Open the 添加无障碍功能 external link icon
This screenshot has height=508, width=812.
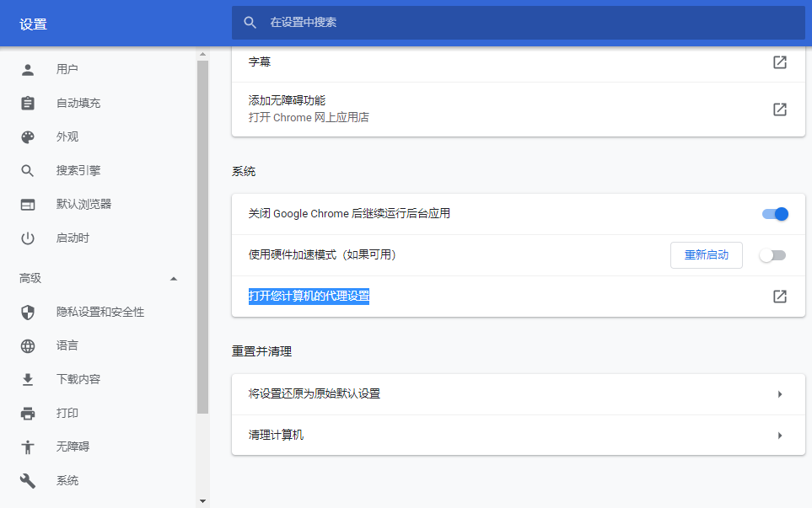[x=780, y=110]
